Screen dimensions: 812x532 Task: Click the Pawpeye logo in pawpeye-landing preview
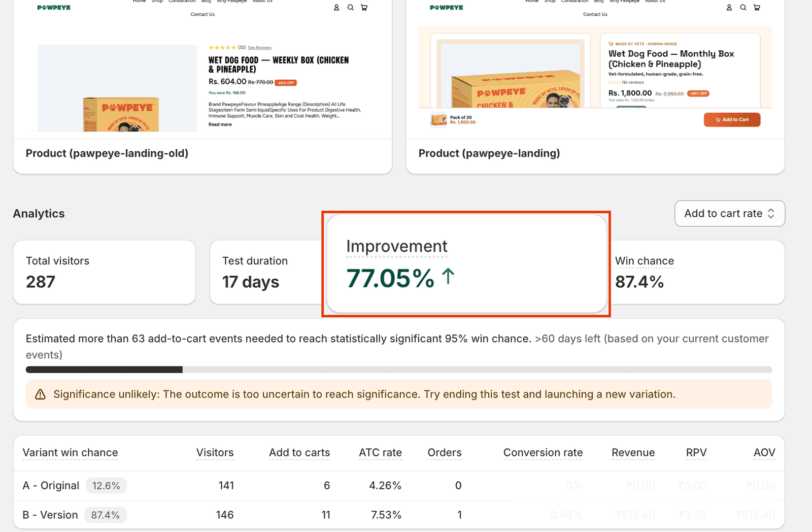click(447, 8)
